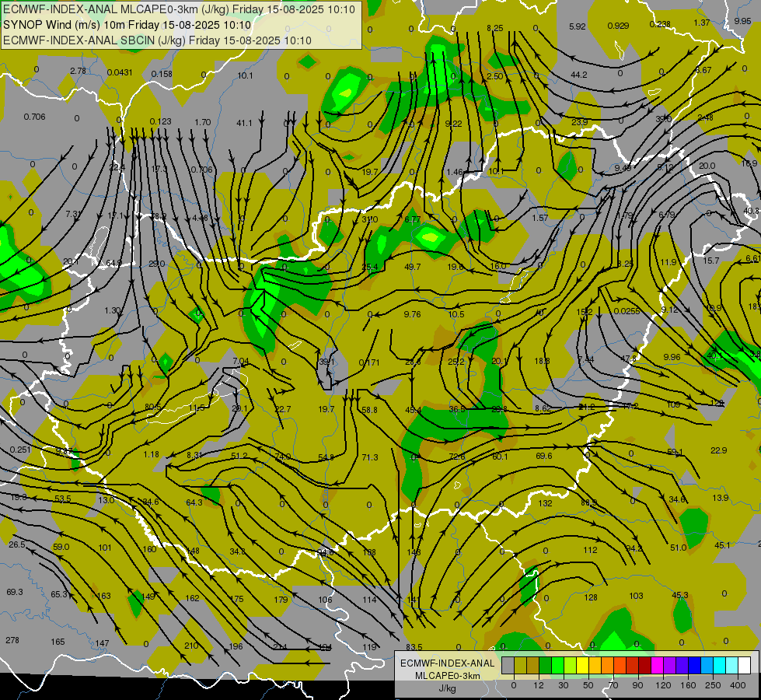The image size is (761, 700).
Task: Click the map value 132
Action: pyautogui.click(x=545, y=503)
